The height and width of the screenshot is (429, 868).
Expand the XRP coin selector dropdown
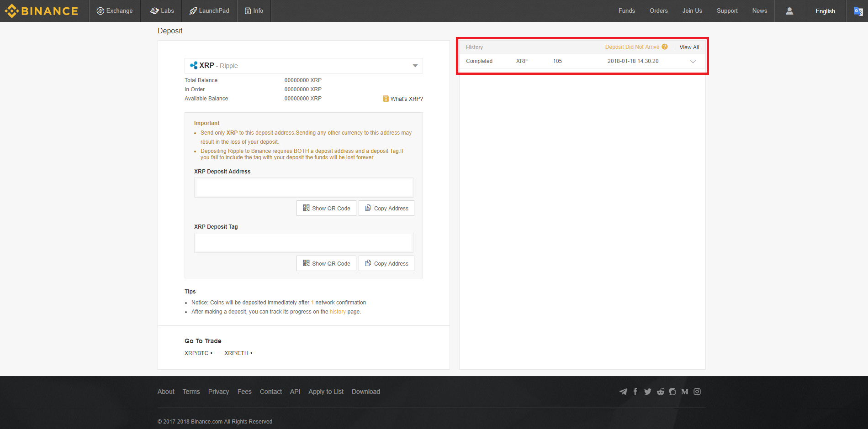pos(304,66)
